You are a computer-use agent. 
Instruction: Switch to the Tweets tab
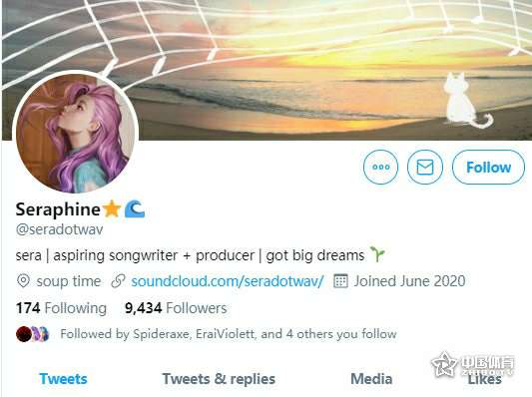click(64, 379)
